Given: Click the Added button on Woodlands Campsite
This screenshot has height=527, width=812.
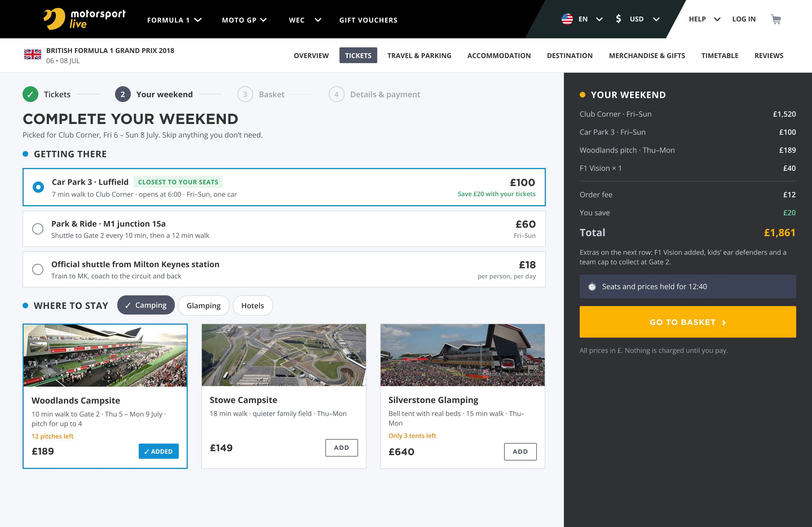Looking at the screenshot, I should click(x=158, y=451).
